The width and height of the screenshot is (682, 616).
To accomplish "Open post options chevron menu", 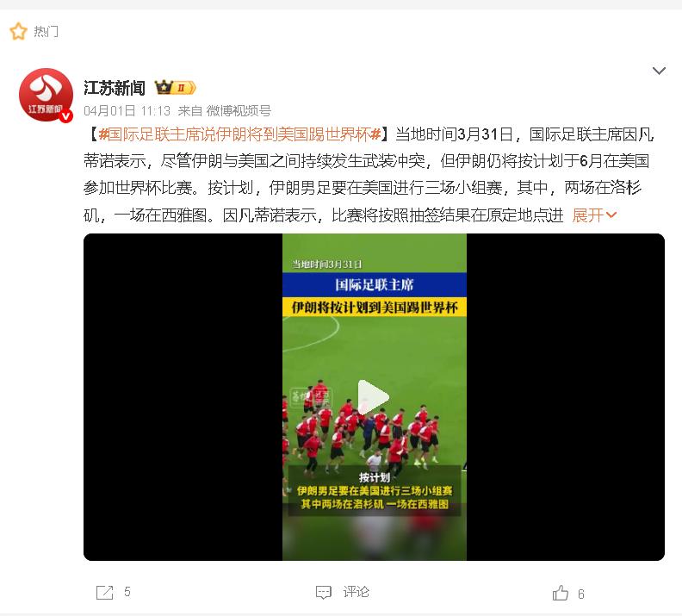I will 659,71.
